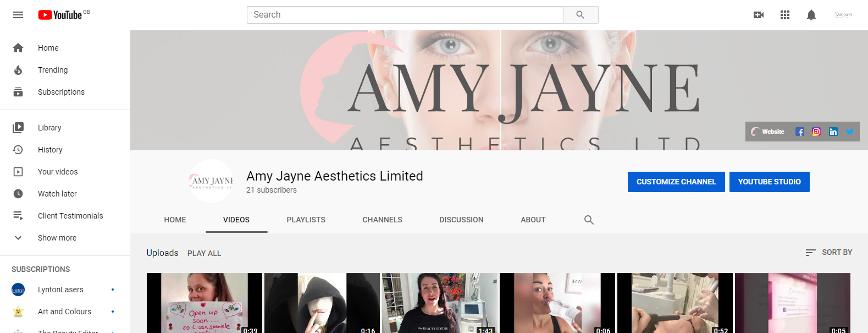Open the Website link on banner
The width and height of the screenshot is (868, 333).
768,132
